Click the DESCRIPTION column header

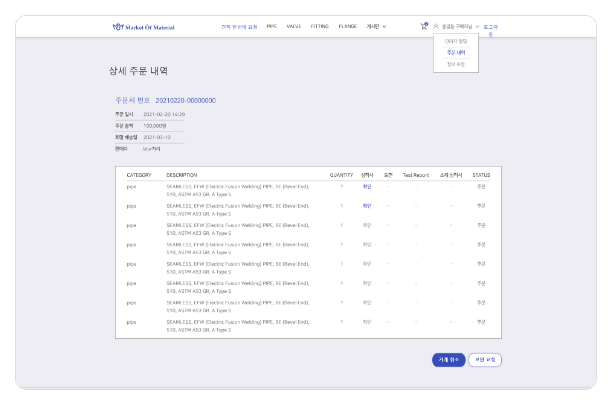pos(182,174)
